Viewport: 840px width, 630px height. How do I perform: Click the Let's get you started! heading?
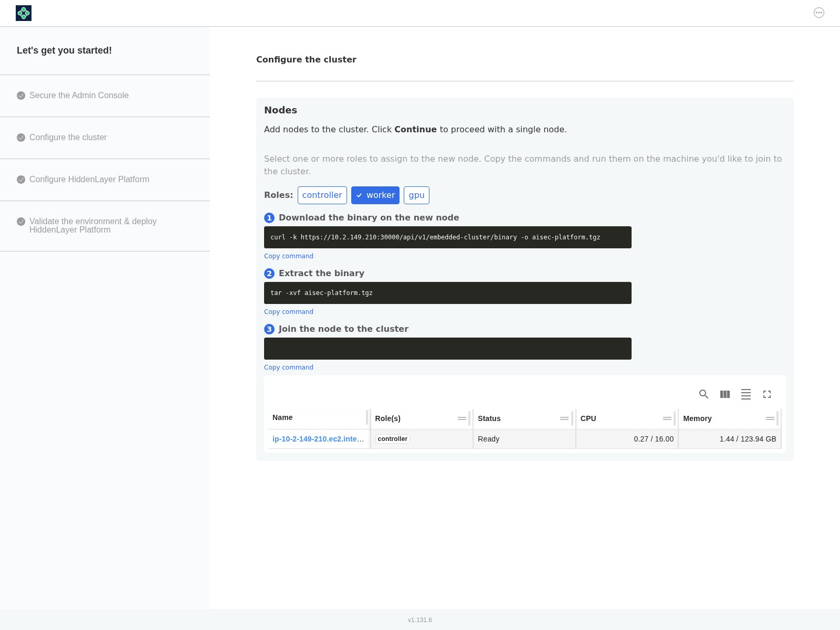64,50
